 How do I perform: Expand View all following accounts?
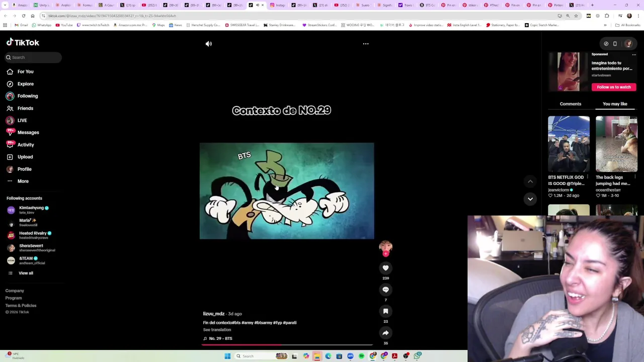point(20,273)
